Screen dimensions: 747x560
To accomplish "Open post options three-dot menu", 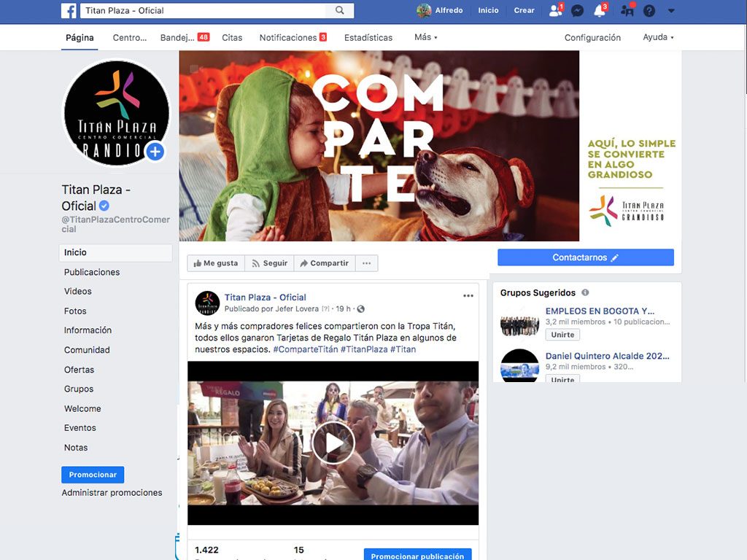I will click(468, 296).
